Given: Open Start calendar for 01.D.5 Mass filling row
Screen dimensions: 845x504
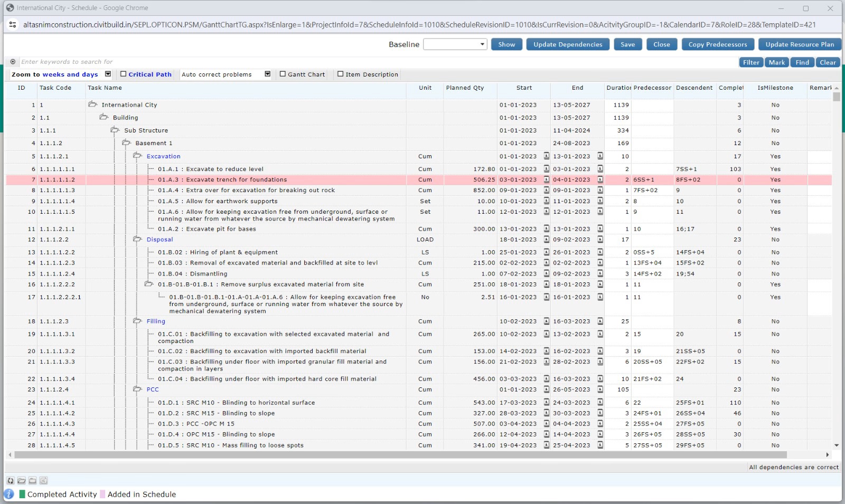Looking at the screenshot, I should click(x=547, y=445).
